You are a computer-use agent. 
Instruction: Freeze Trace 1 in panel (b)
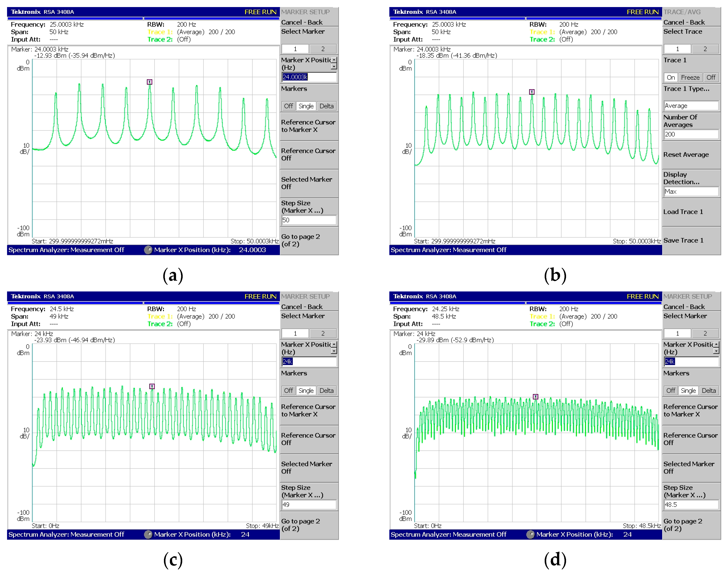pos(690,78)
